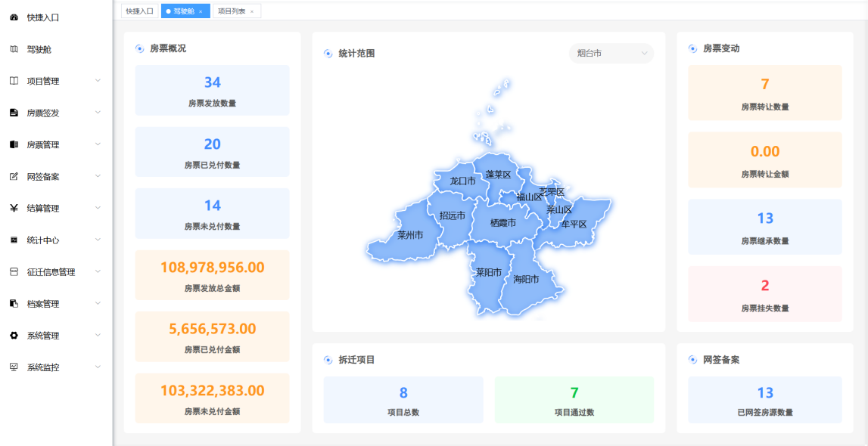Click the 网签备案 edit icon in sidebar
868x446 pixels.
15,175
